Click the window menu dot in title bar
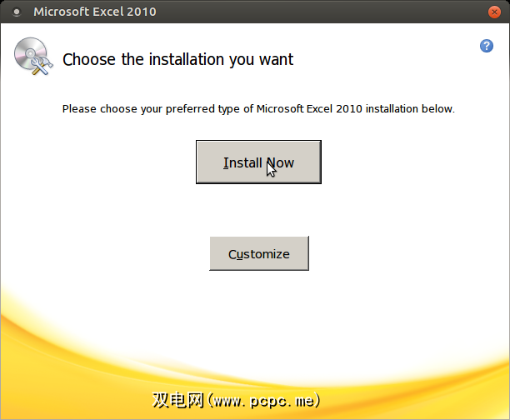This screenshot has width=510, height=420. (17, 12)
